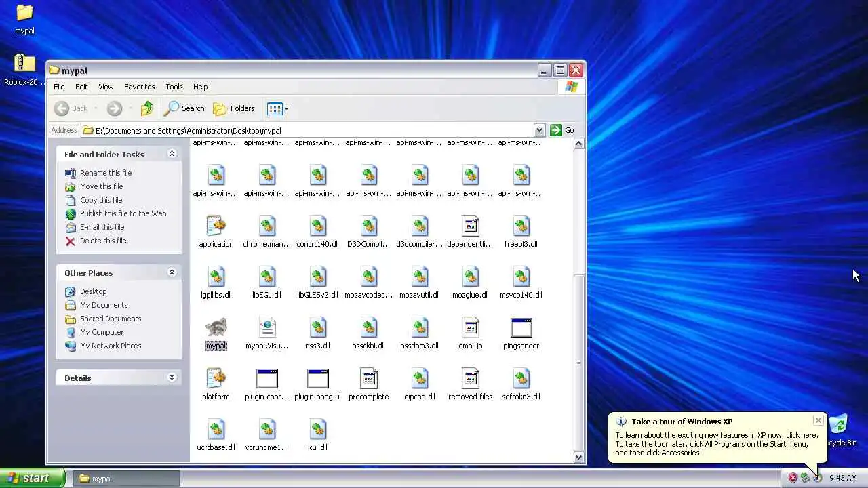Click the Windows Start button
This screenshot has width=868, height=488.
(x=33, y=478)
